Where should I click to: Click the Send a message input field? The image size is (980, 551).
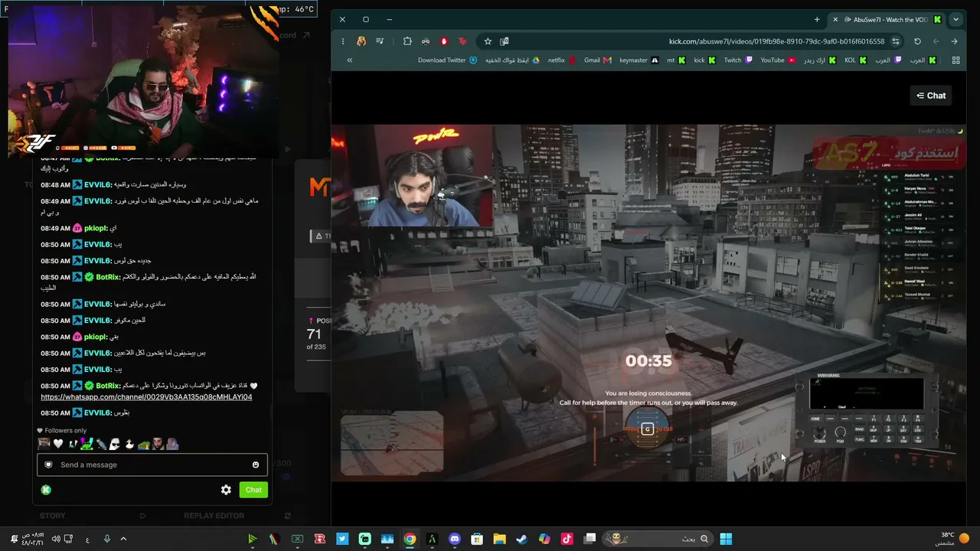pos(152,465)
